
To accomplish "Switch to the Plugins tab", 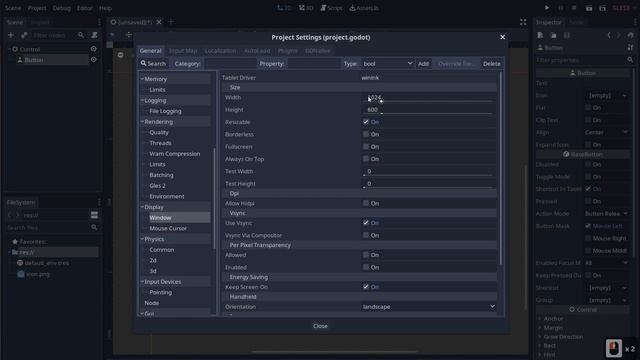I will 288,51.
